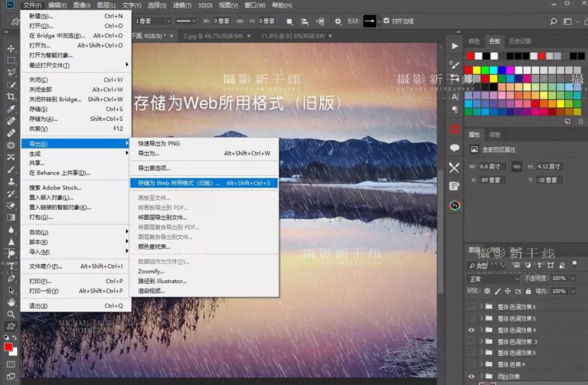This screenshot has width=588, height=385.
Task: Open the 形状 shape picker dropdown
Action: coord(379,22)
